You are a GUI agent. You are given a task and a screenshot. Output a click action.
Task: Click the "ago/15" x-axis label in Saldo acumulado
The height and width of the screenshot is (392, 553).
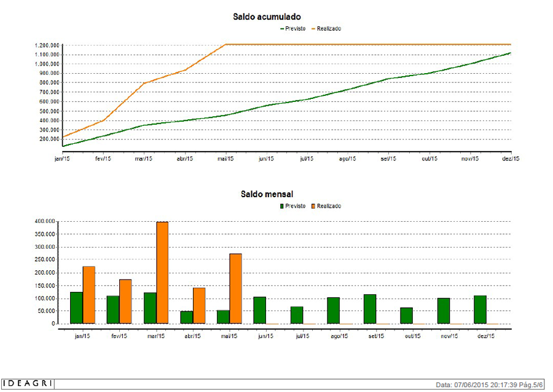click(347, 159)
